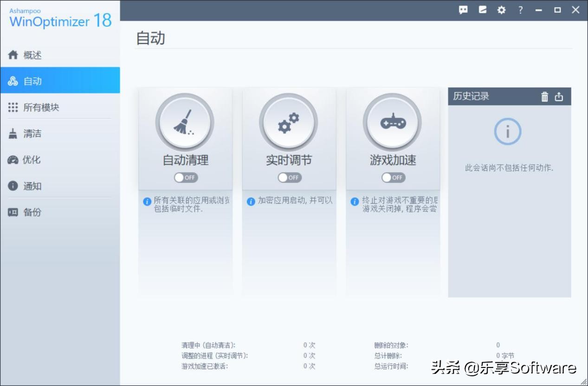Open the feedback chat icon in titlebar
Viewport: 588px width, 386px height.
coord(462,9)
